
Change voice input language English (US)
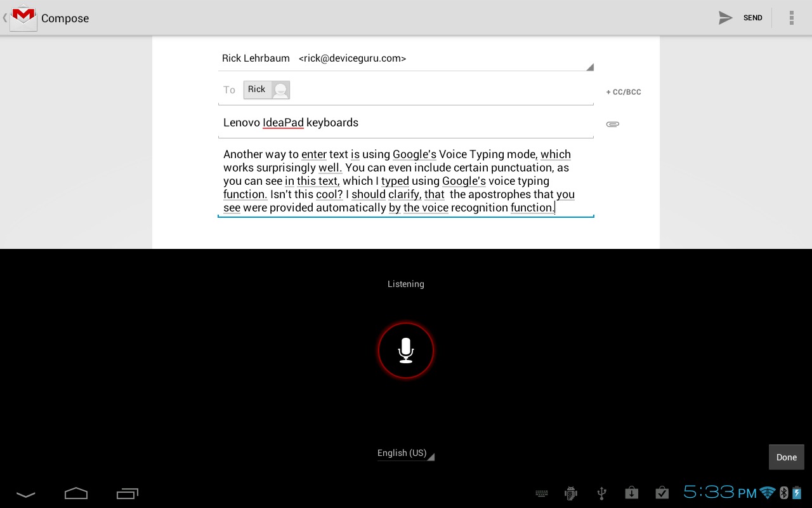405,453
